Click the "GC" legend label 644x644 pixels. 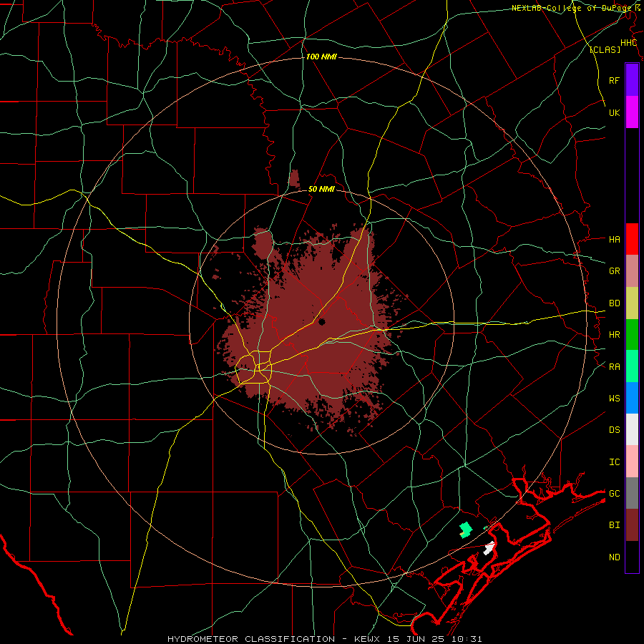[614, 494]
